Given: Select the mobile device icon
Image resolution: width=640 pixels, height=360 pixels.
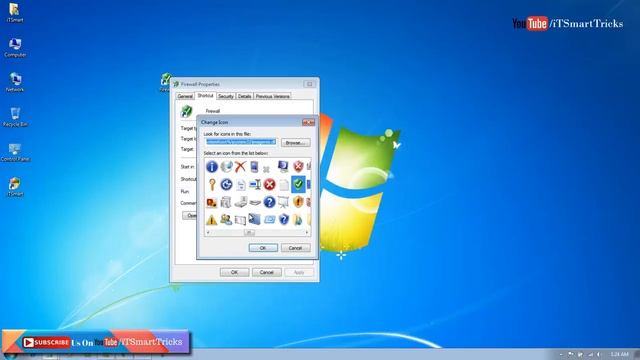Looking at the screenshot, I should tap(254, 167).
